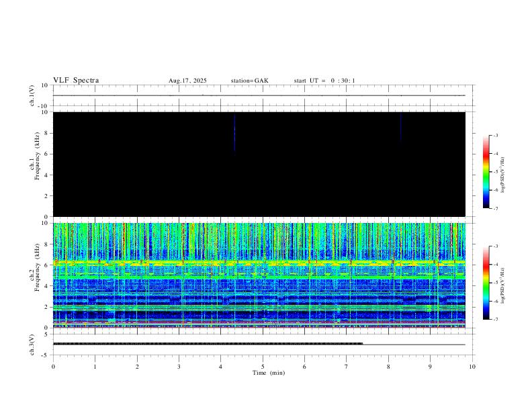The height and width of the screenshot is (411, 532).
Task: Click the 0 tick label on time axis
Action: [x=53, y=366]
